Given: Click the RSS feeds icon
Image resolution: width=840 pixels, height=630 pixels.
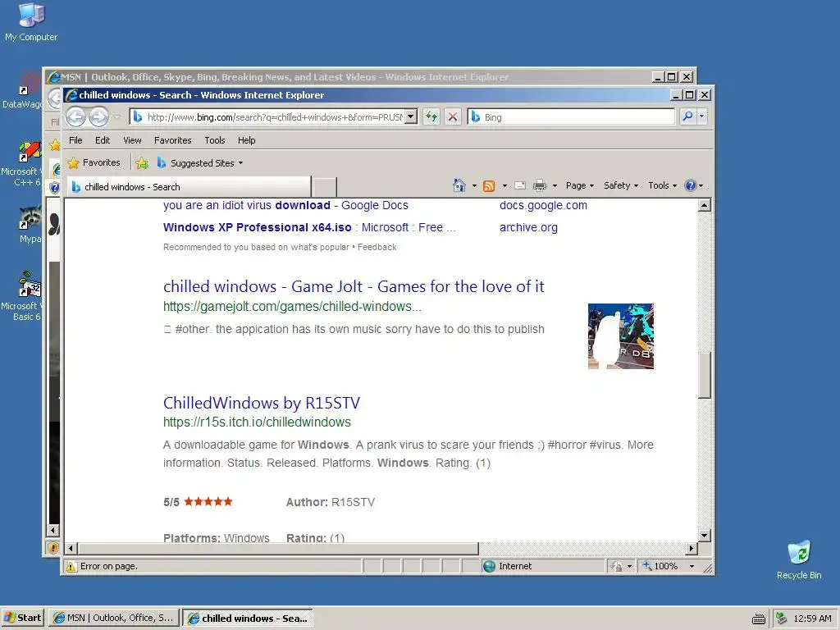Looking at the screenshot, I should tap(489, 186).
